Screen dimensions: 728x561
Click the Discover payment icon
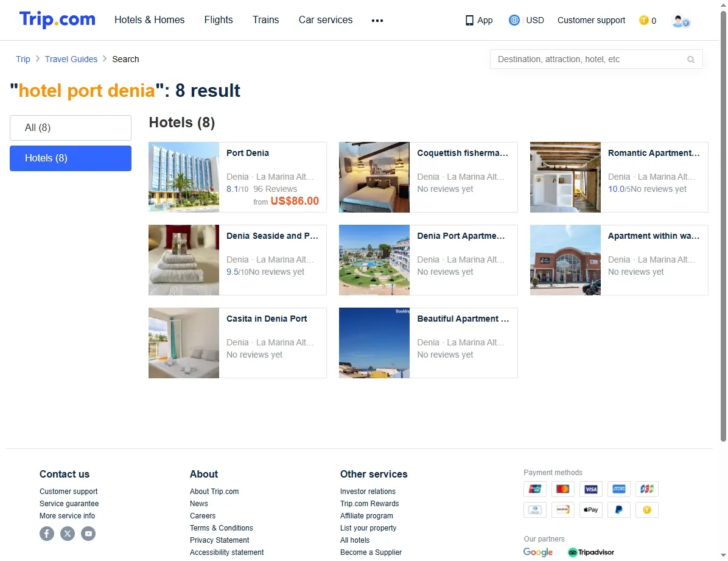pos(562,510)
